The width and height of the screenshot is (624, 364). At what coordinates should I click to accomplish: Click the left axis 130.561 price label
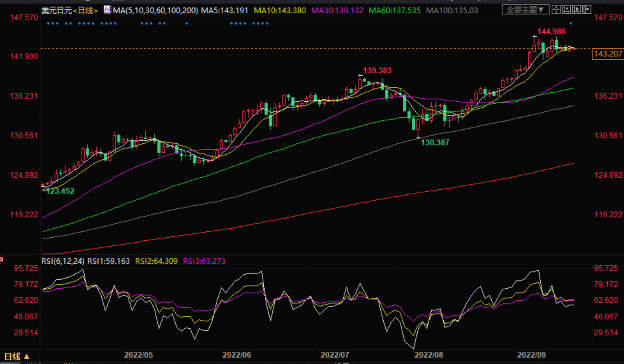[24, 136]
